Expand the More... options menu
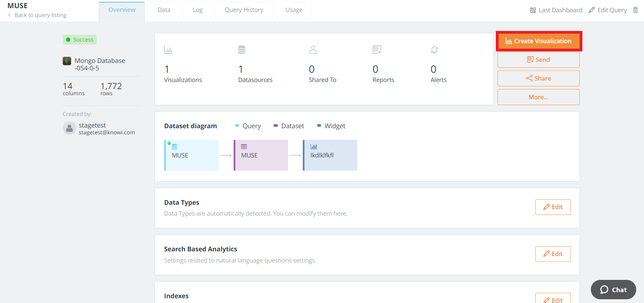 pyautogui.click(x=538, y=97)
